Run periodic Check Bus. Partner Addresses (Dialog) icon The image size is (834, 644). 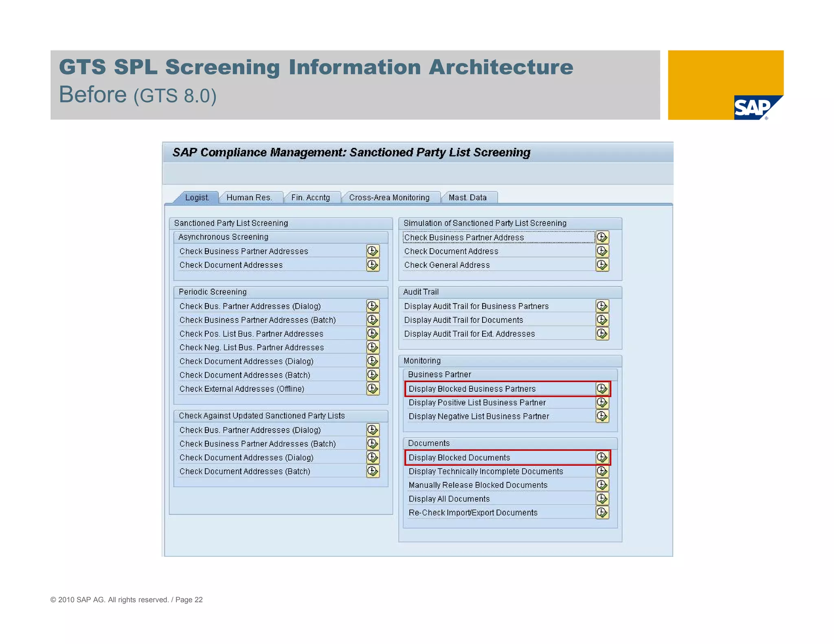click(x=373, y=306)
